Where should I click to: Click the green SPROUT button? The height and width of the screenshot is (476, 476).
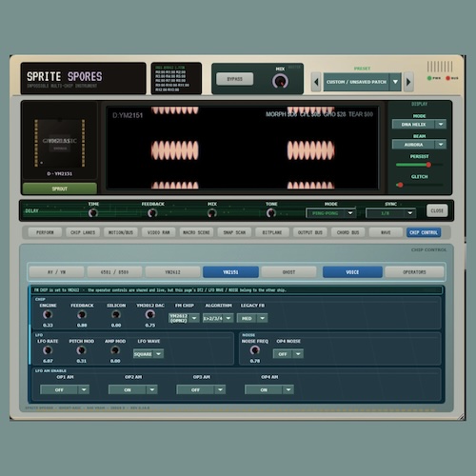click(60, 188)
